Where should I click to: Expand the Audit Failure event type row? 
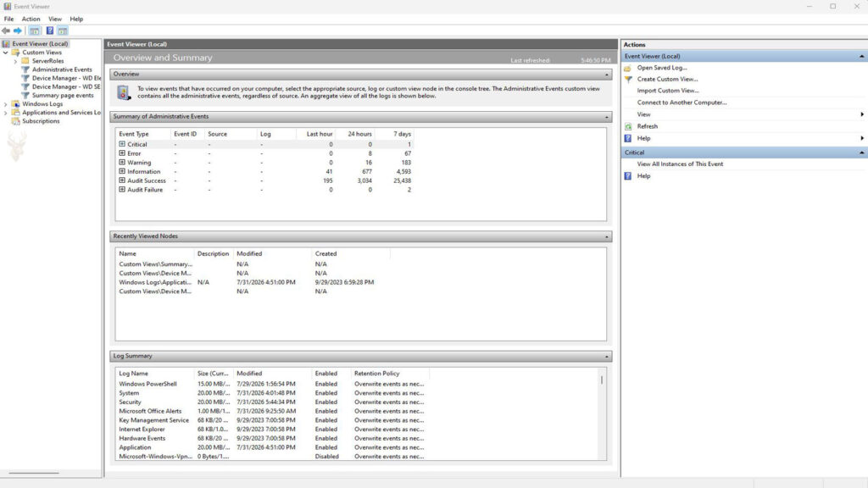point(122,189)
